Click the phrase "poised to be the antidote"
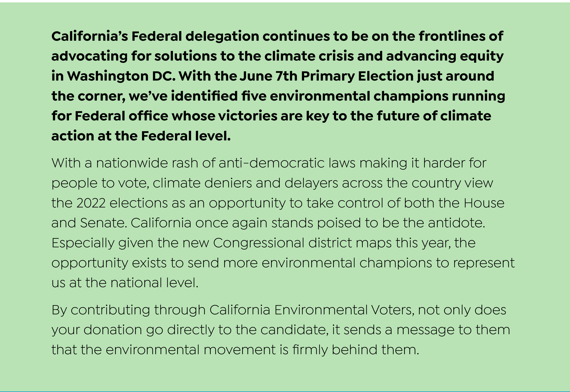Image resolution: width=570 pixels, height=392 pixels. 401,223
